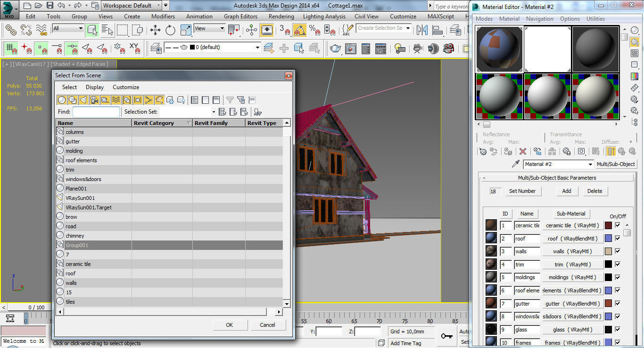Screen dimensions: 644x348
Task: Toggle On/Off checkbox for walls sub-material
Action: coord(618,251)
